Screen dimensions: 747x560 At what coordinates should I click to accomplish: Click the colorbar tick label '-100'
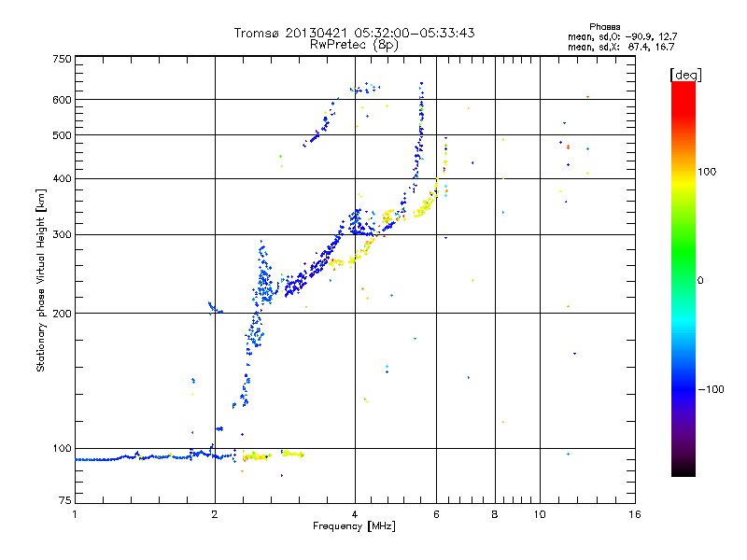pos(712,389)
